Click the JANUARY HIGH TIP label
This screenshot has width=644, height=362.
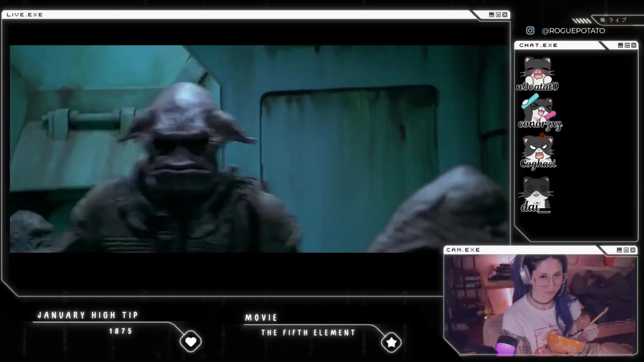point(88,315)
